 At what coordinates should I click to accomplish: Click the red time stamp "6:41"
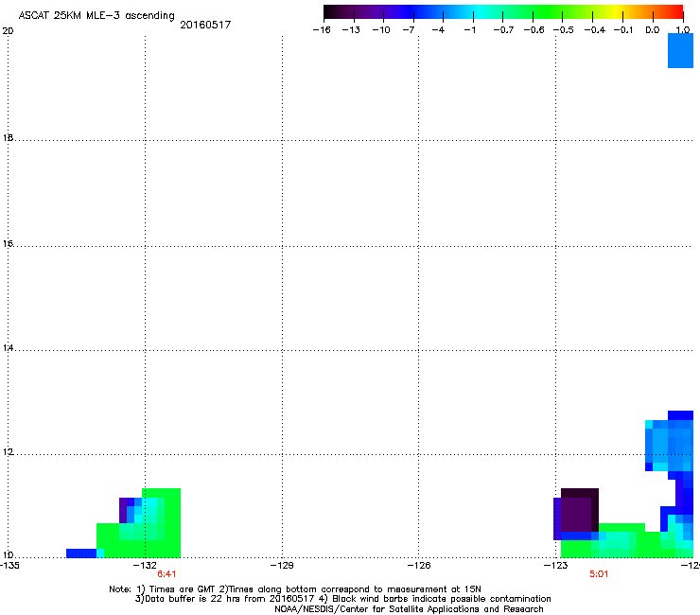tap(166, 574)
